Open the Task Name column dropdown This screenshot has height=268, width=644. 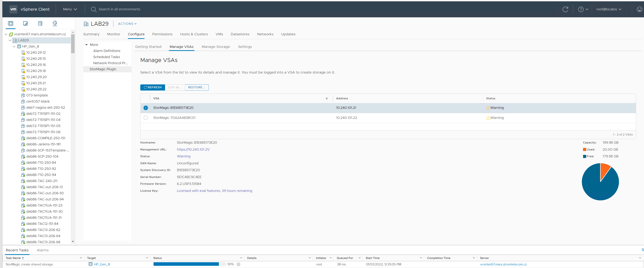[x=81, y=258]
